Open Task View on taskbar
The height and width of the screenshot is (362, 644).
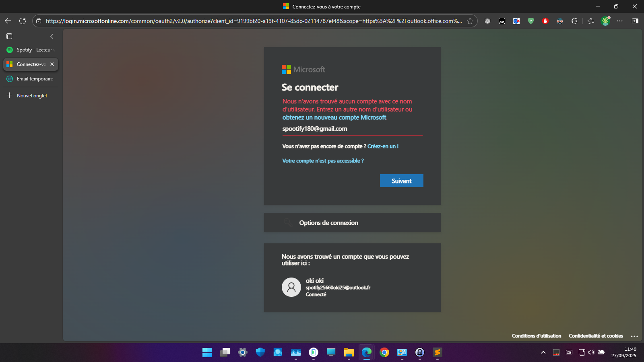pyautogui.click(x=225, y=352)
